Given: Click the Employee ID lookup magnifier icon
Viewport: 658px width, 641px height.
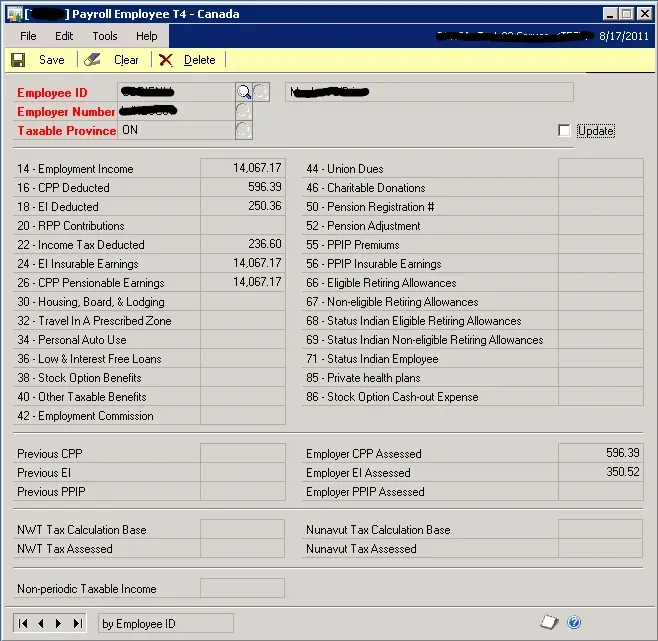Looking at the screenshot, I should coord(243,92).
